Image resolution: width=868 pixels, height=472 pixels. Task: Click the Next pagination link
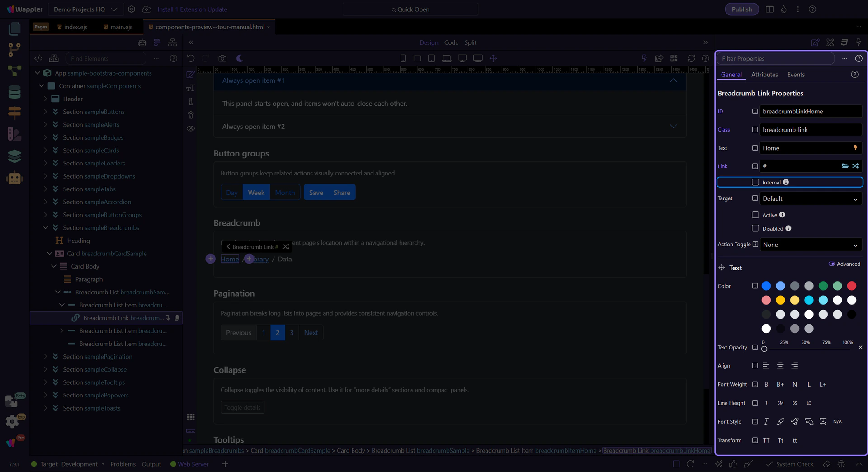pos(311,333)
